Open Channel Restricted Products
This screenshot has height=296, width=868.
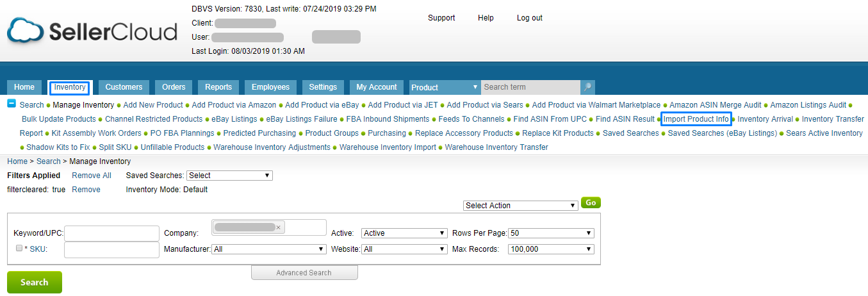point(154,119)
